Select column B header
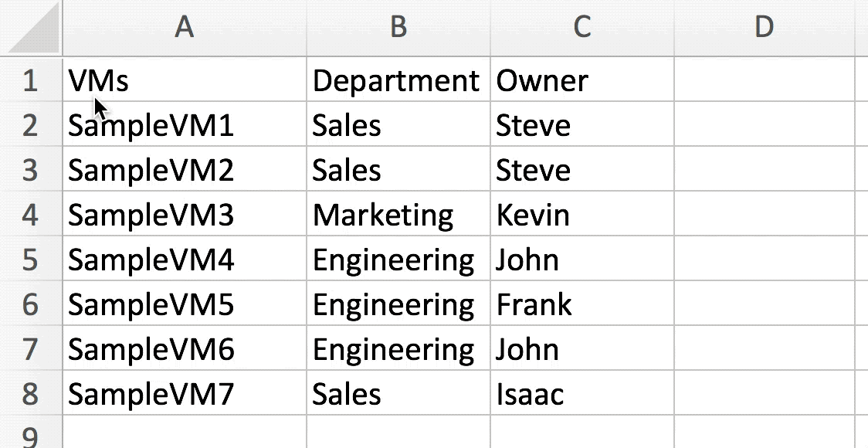This screenshot has height=448, width=868. [398, 28]
